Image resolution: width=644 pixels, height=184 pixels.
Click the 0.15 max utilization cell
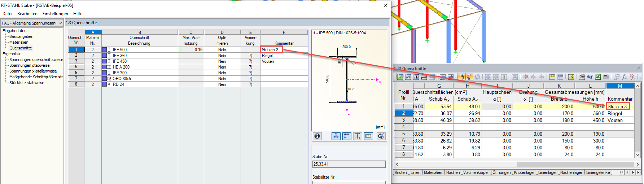click(191, 50)
